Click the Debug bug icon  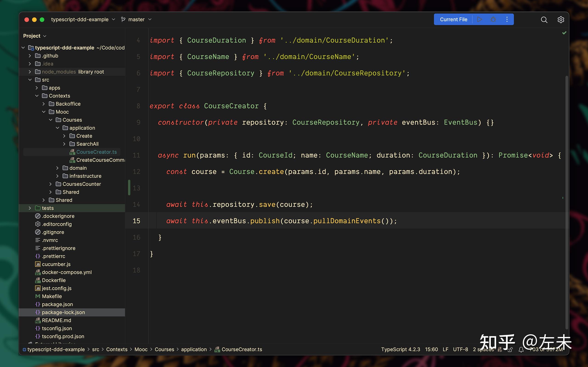[x=493, y=19]
